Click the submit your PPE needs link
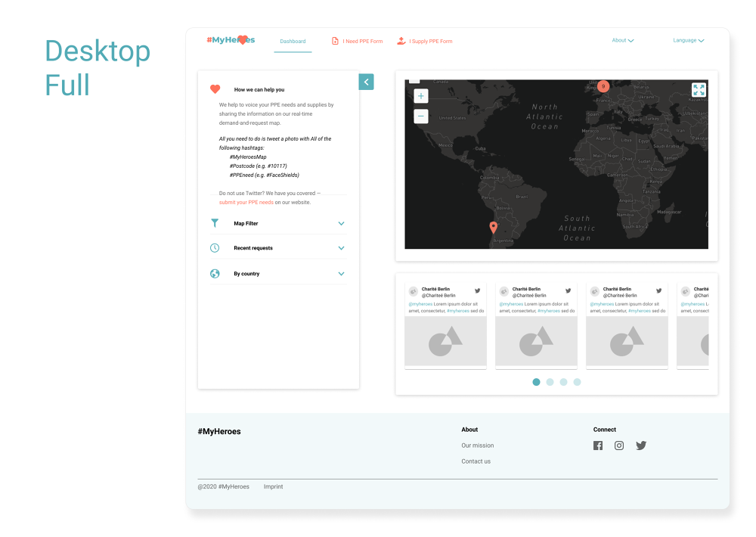 pos(246,203)
